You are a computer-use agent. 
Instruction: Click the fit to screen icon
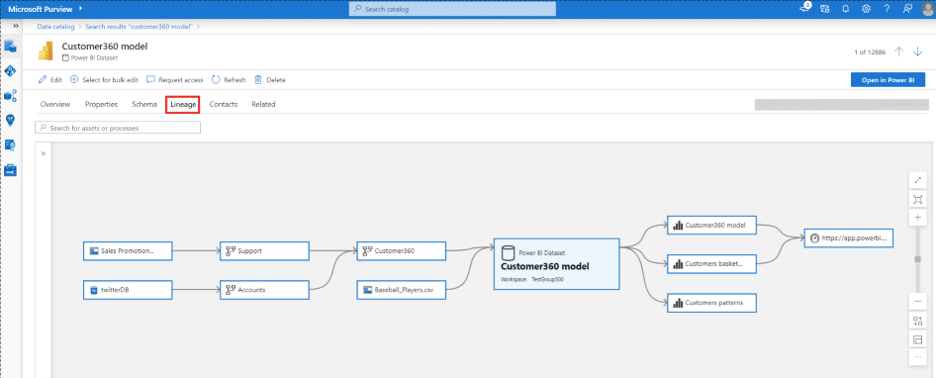(x=917, y=199)
